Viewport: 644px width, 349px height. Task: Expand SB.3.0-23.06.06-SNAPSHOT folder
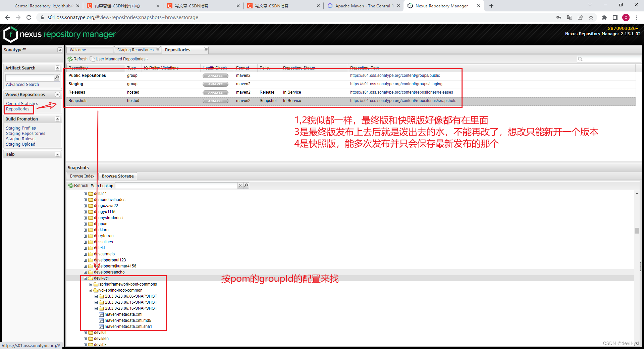(96, 296)
